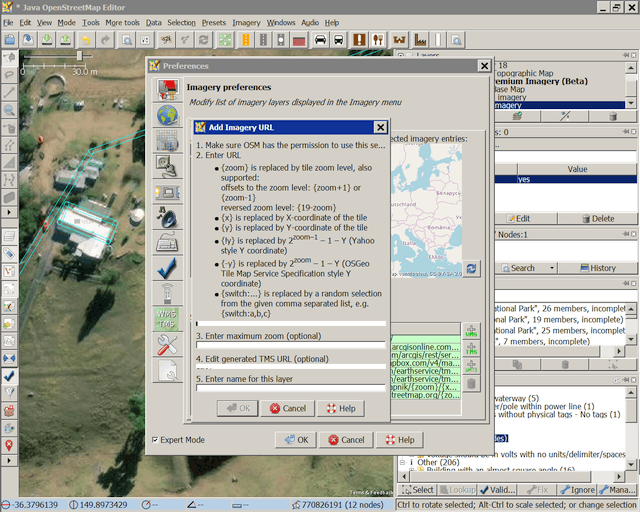
Task: Click the Delete button in tags panel
Action: point(596,218)
